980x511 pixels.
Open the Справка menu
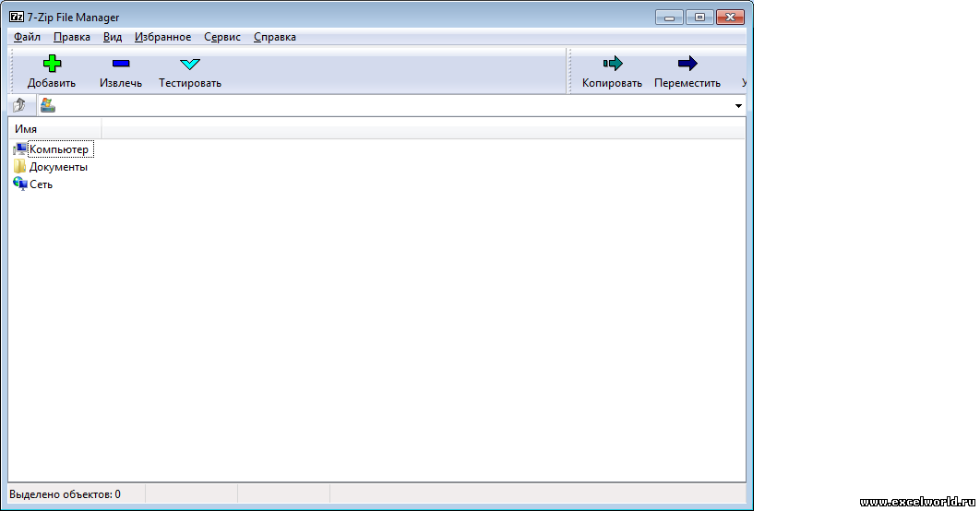274,37
